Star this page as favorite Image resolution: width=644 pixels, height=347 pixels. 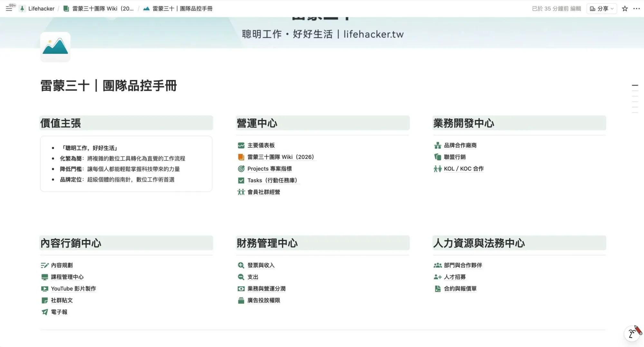coord(625,9)
